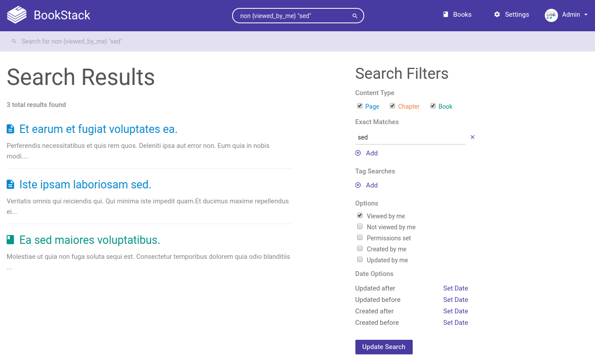Click the BookStack title text

(x=62, y=15)
